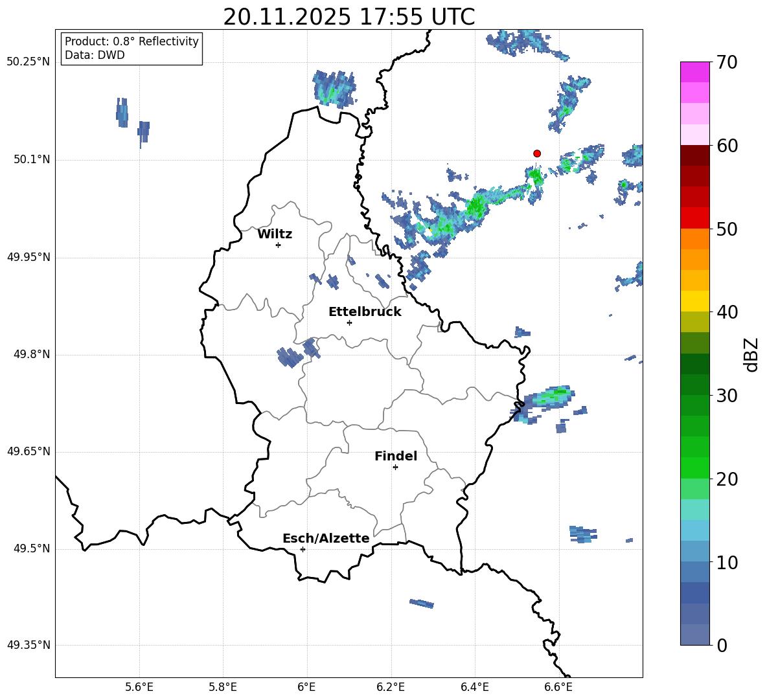Click the colorbar tick label 10

tap(727, 562)
